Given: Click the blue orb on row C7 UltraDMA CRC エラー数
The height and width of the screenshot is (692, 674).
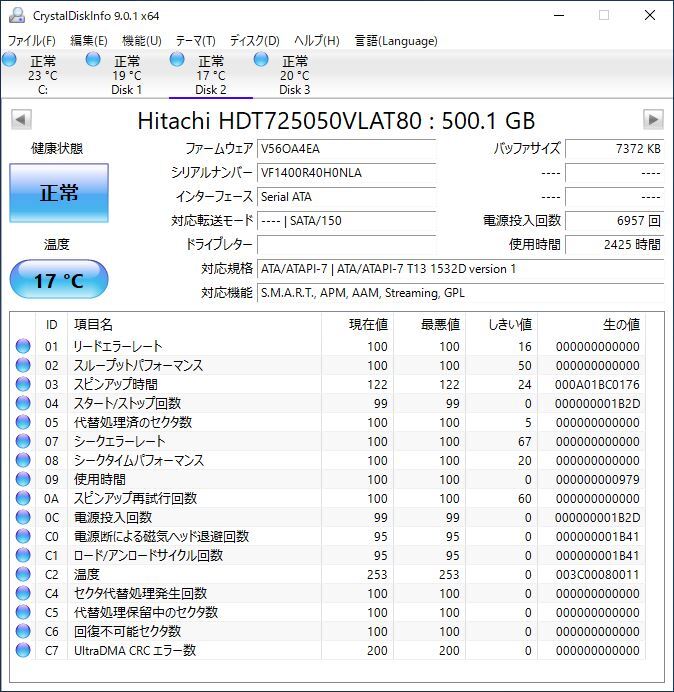Looking at the screenshot, I should [x=23, y=650].
